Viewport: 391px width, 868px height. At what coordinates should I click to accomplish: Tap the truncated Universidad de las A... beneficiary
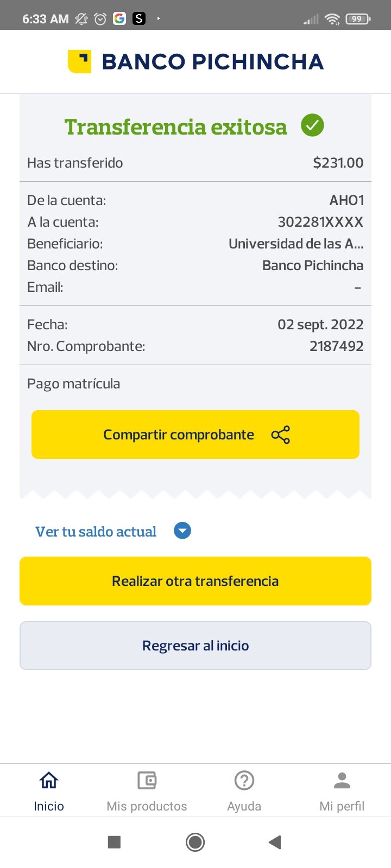[x=296, y=244]
